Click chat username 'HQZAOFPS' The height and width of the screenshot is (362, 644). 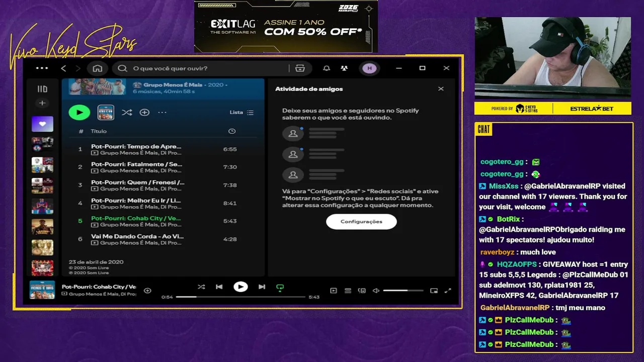517,264
